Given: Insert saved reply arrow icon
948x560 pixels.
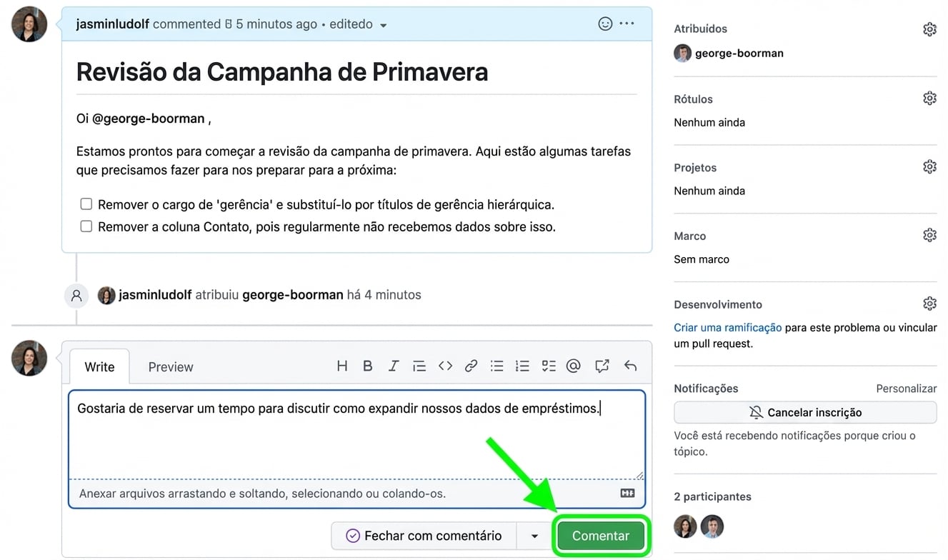Looking at the screenshot, I should click(x=630, y=366).
